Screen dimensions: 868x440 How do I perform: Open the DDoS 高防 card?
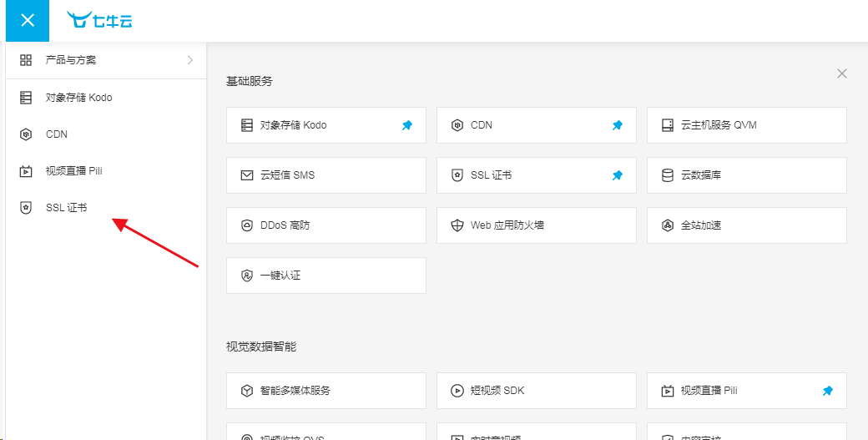coord(326,225)
